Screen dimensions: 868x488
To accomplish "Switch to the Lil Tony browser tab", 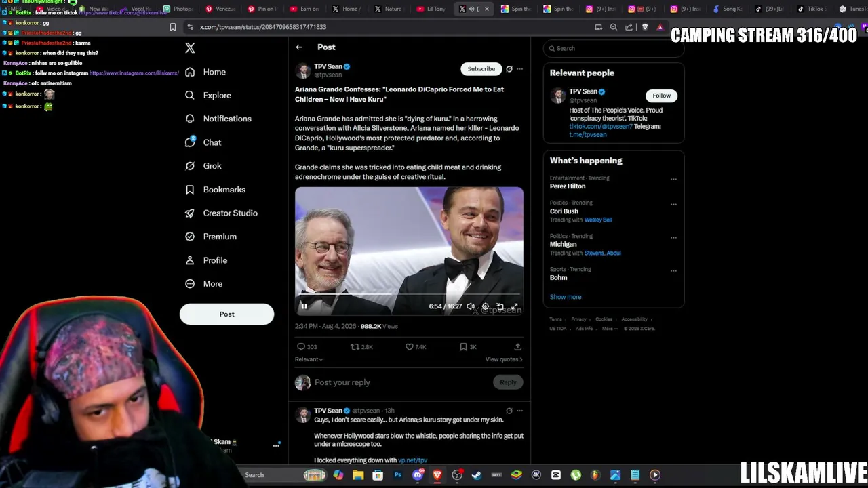I will 431,9.
